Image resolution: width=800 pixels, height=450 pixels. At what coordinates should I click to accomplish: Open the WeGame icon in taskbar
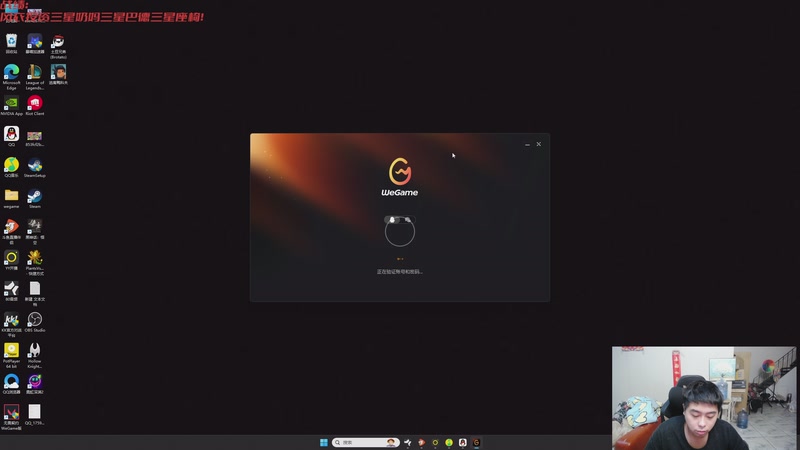[x=477, y=442]
